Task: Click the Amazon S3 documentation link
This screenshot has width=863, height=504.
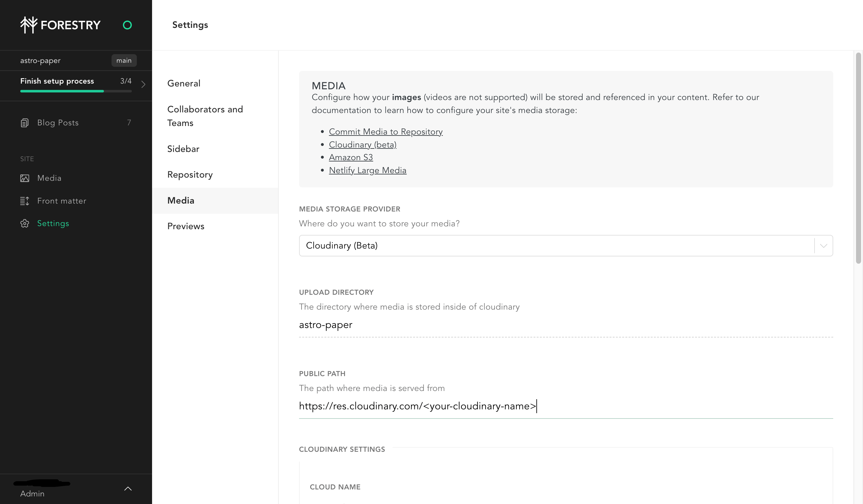Action: 351,158
